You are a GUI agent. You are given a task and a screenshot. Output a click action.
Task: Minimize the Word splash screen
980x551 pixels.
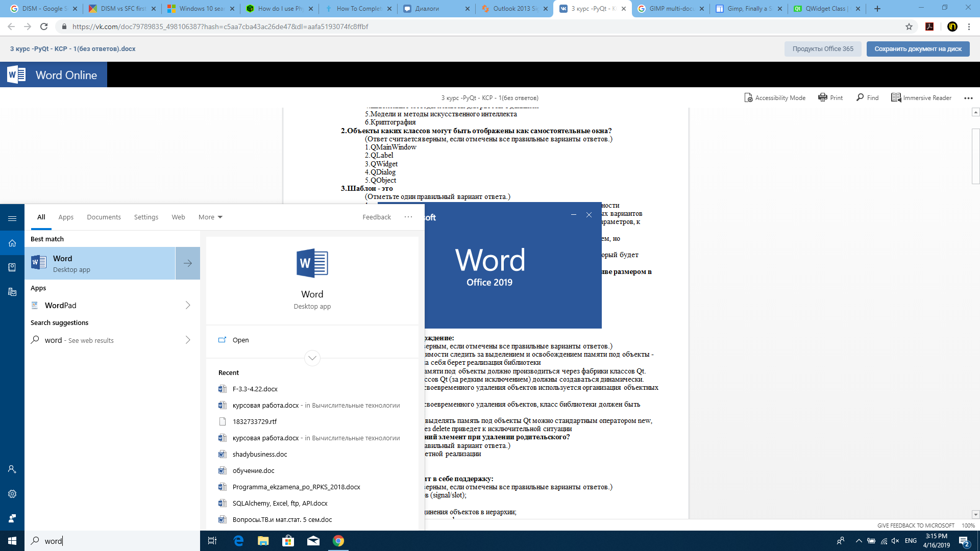pos(574,215)
